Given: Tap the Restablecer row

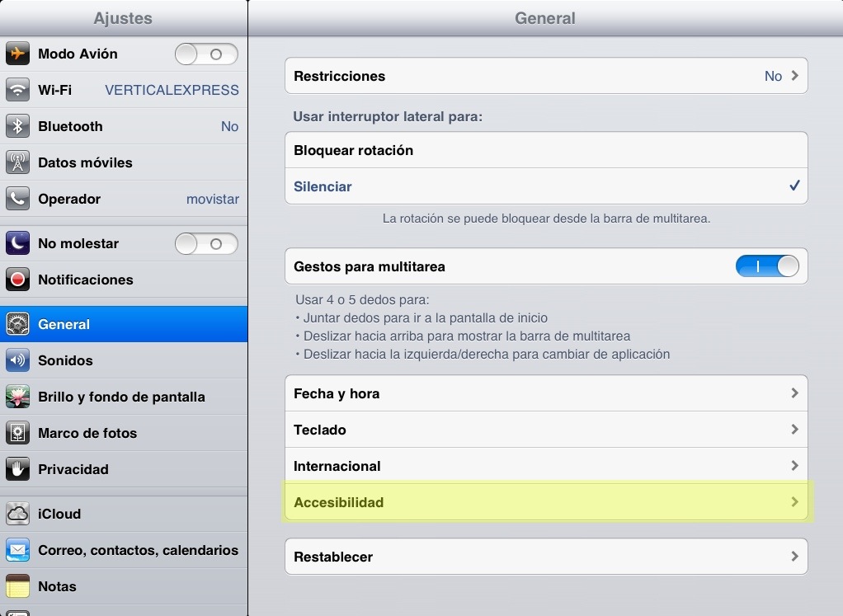Looking at the screenshot, I should (x=544, y=557).
